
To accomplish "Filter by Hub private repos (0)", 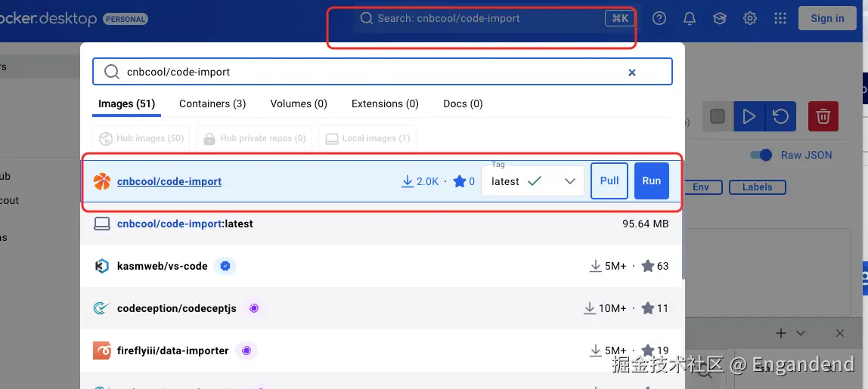I will click(254, 138).
